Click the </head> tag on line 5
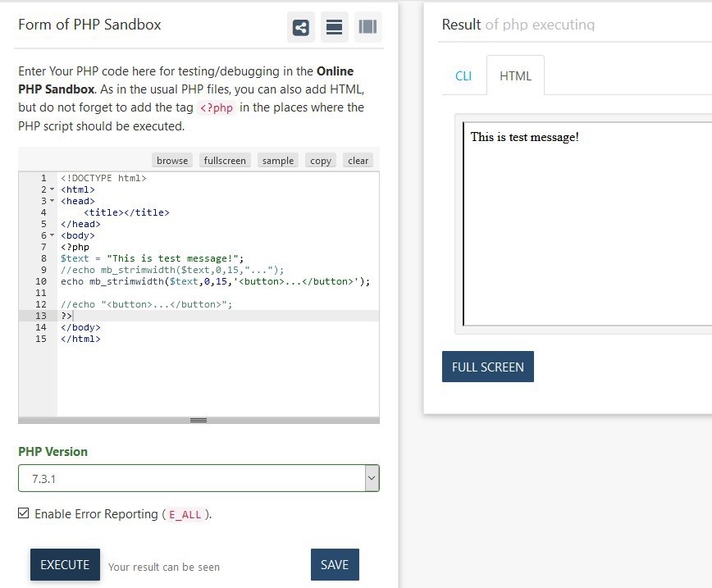 pyautogui.click(x=80, y=224)
